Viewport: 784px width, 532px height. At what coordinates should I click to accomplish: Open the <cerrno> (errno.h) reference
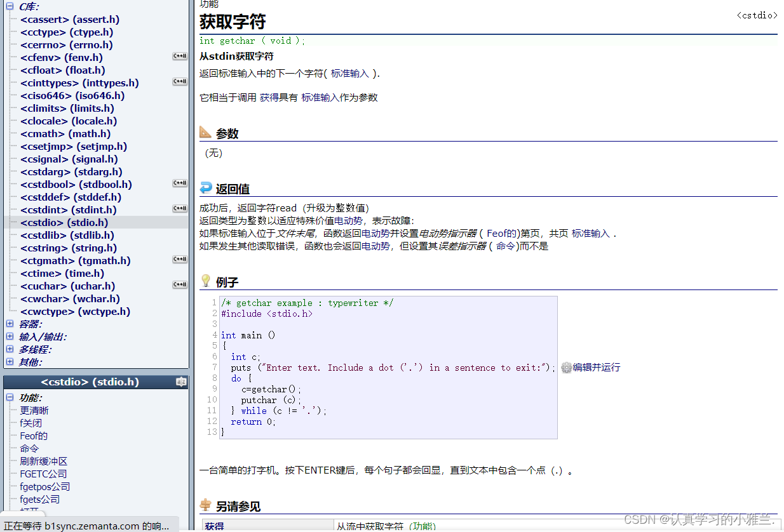tap(66, 45)
